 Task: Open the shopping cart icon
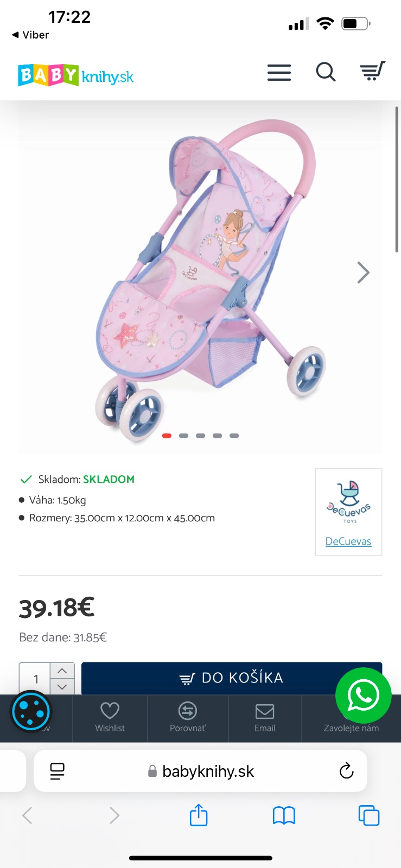[373, 71]
